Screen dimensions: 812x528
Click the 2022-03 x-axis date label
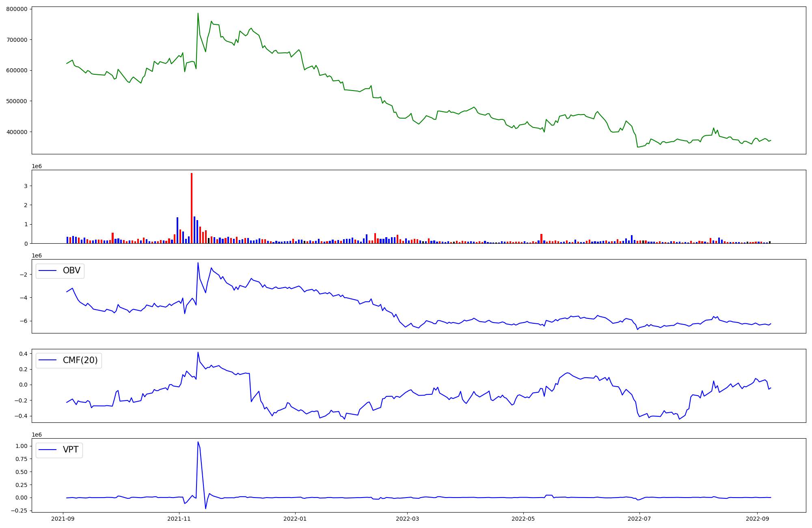[x=407, y=519]
